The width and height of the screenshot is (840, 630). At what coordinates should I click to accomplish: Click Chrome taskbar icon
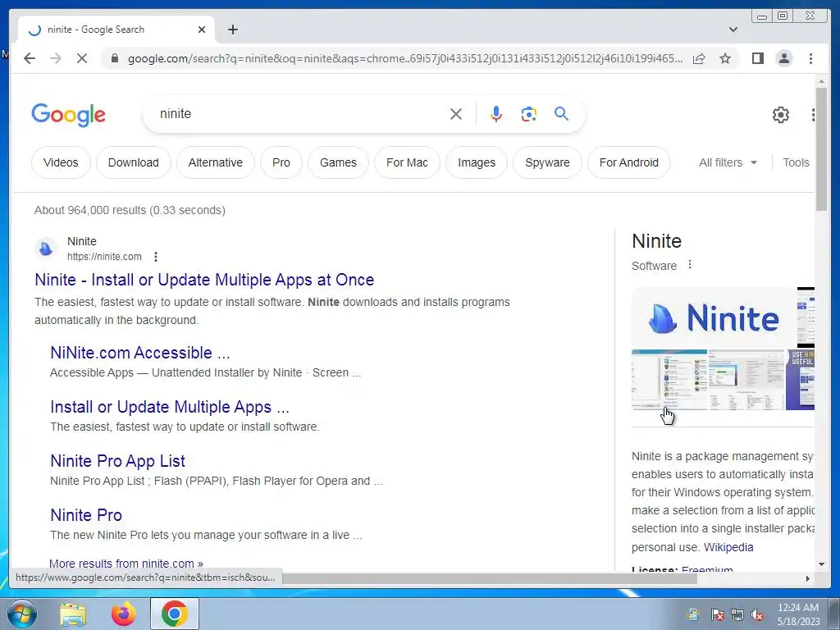175,614
